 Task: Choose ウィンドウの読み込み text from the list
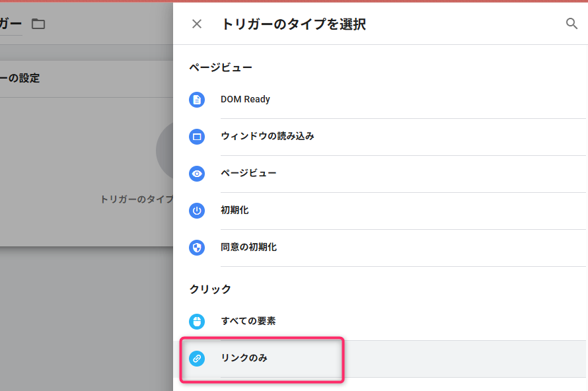267,137
